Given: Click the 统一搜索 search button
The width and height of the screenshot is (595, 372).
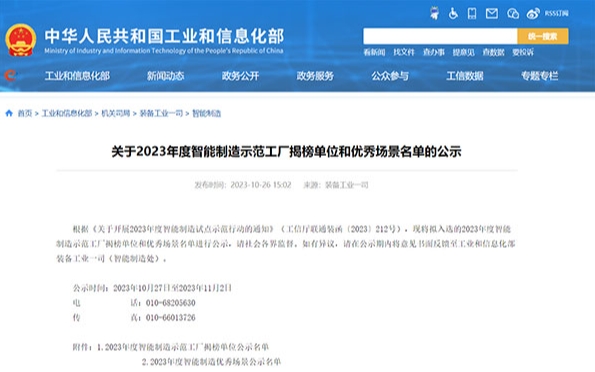Looking at the screenshot, I should [543, 36].
